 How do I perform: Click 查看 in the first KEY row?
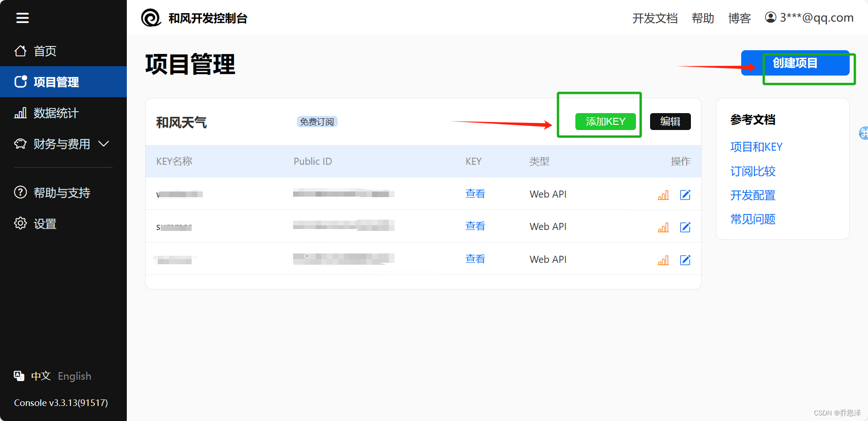475,194
